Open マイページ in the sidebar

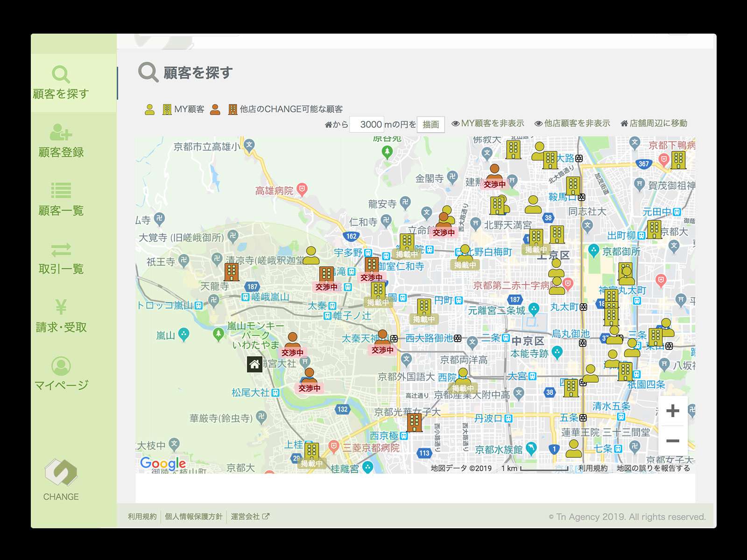61,374
